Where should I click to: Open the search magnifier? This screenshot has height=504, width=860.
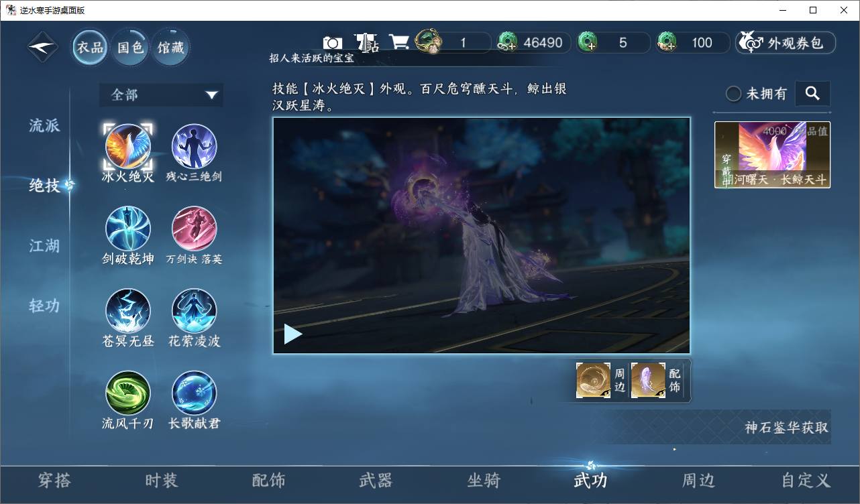812,94
